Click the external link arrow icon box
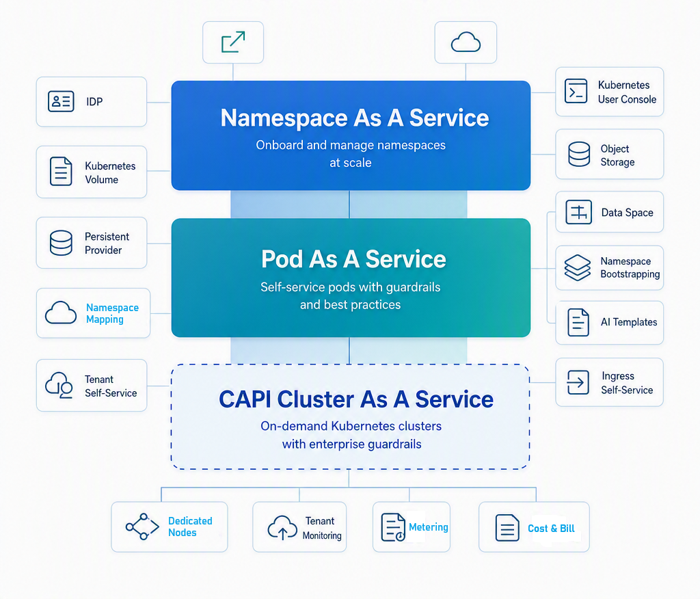 [x=233, y=42]
